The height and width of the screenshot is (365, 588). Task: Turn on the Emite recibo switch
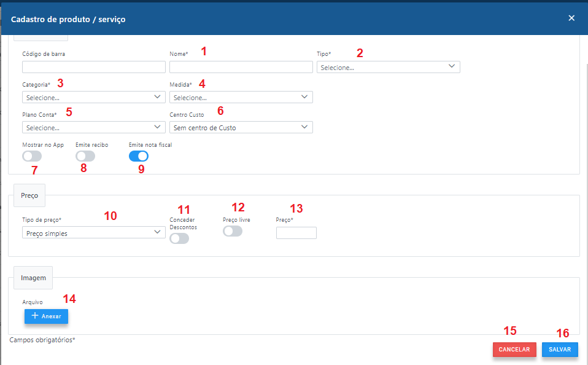(85, 156)
